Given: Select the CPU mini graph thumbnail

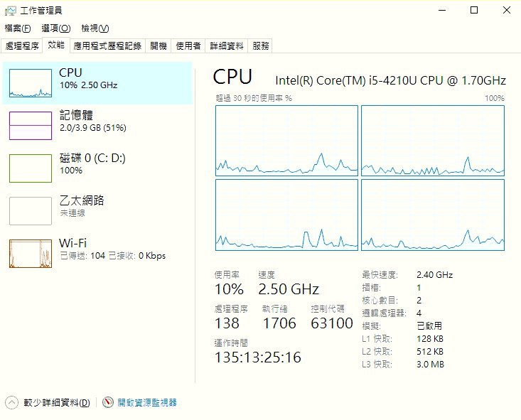Looking at the screenshot, I should coord(30,83).
